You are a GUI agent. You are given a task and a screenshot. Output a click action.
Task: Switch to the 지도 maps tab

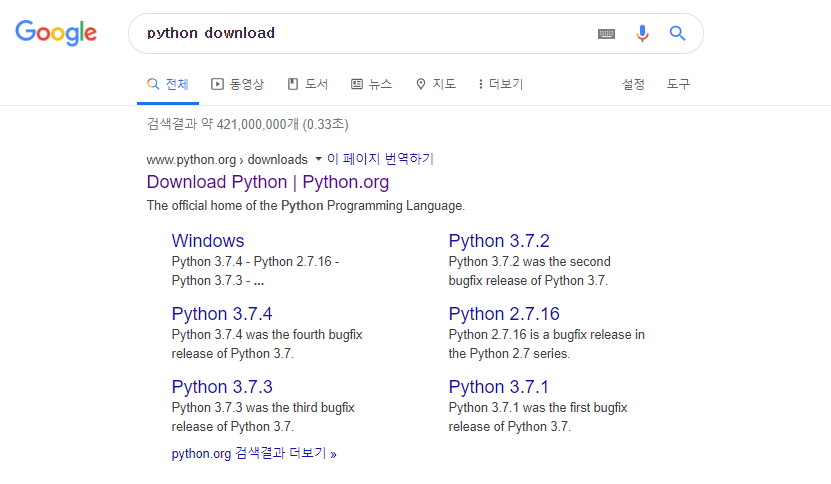pos(436,84)
